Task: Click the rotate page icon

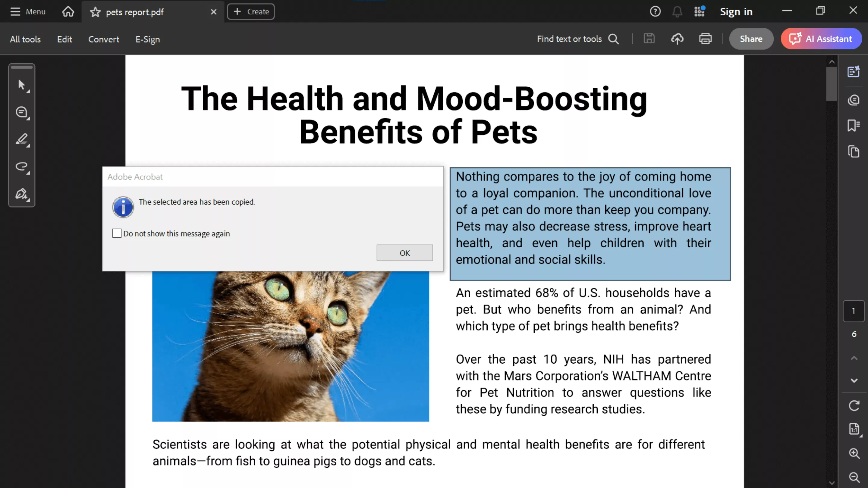Action: tap(854, 406)
